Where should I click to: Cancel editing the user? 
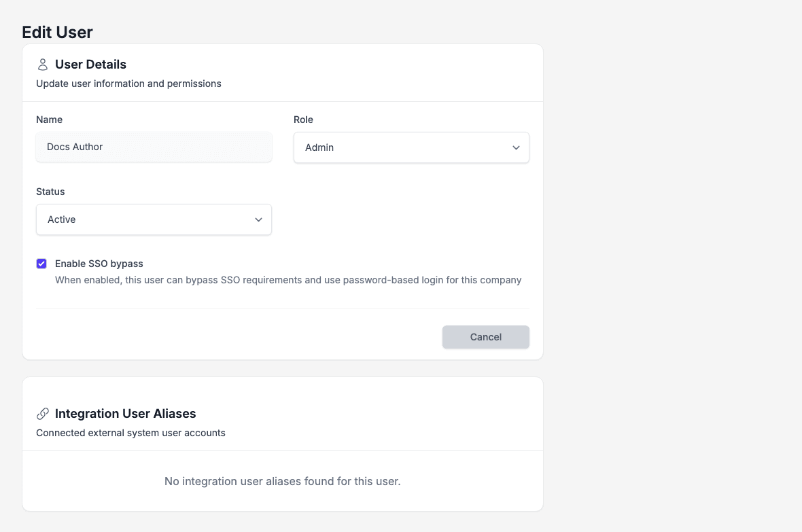coord(486,337)
